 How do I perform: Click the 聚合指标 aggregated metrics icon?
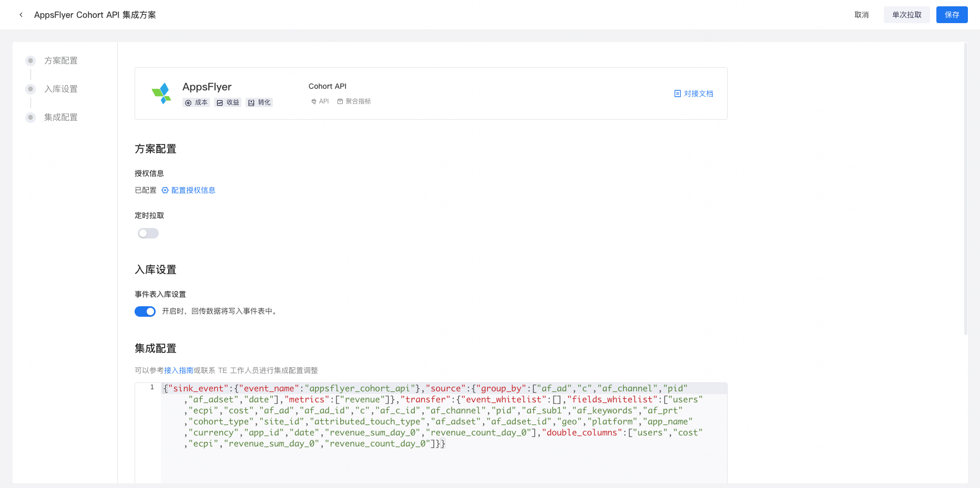click(340, 101)
